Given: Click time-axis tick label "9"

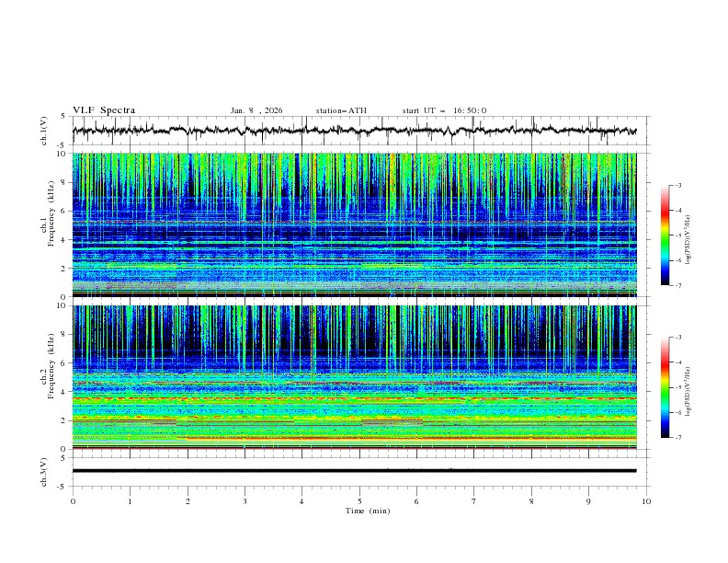Looking at the screenshot, I should (x=588, y=501).
